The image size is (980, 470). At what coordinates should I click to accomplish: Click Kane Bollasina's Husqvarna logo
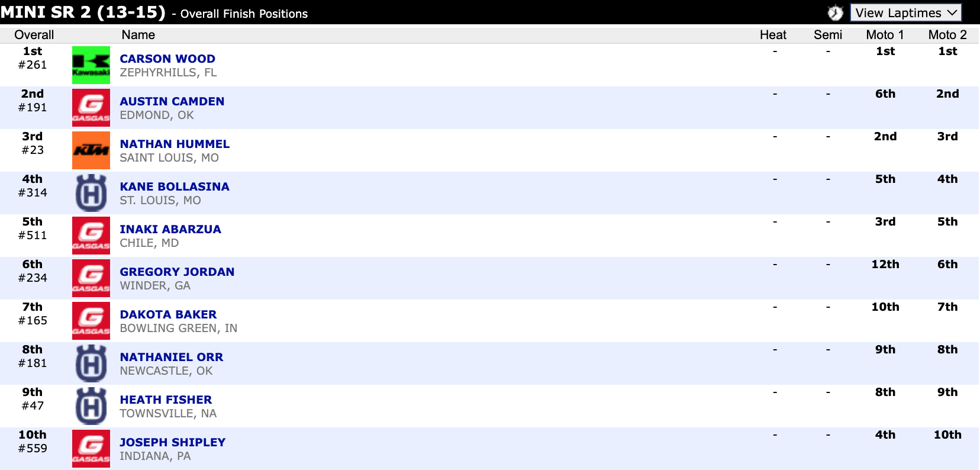pos(91,193)
